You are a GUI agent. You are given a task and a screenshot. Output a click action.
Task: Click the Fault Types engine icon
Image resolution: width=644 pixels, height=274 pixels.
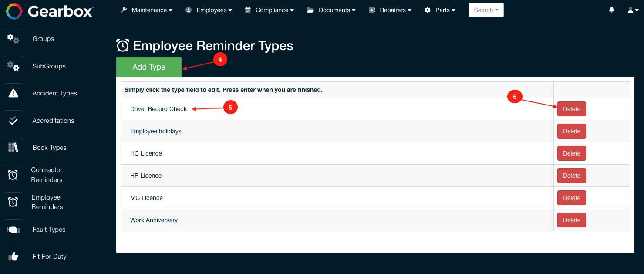[13, 230]
